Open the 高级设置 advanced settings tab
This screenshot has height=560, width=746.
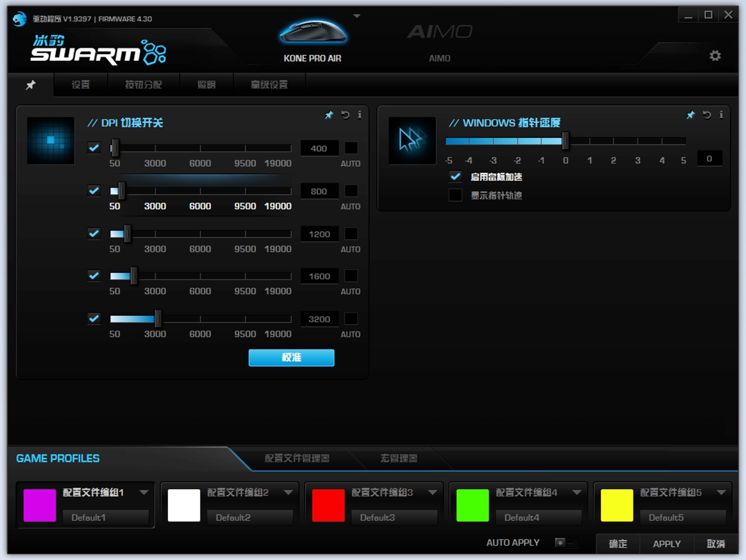(x=269, y=85)
